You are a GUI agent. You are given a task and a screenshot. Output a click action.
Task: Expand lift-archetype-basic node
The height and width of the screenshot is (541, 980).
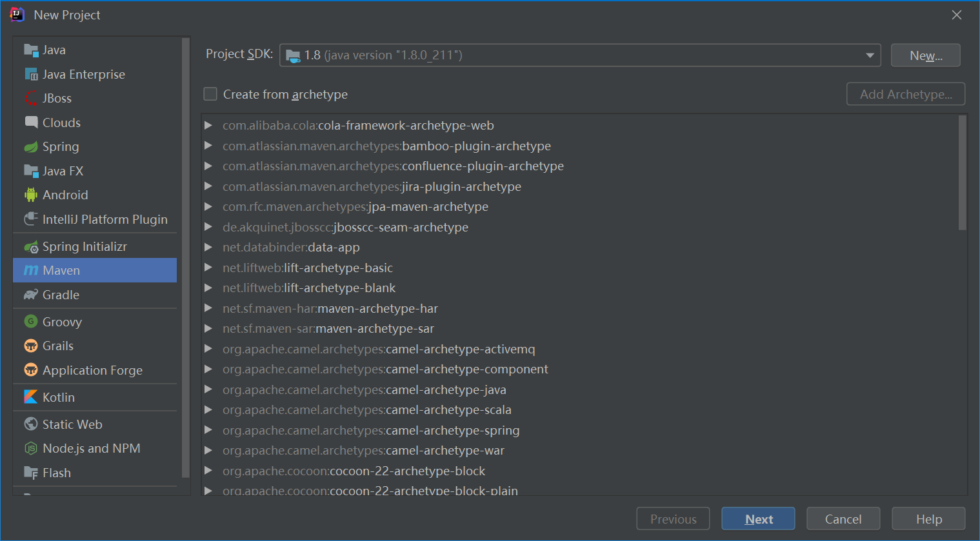click(x=208, y=268)
